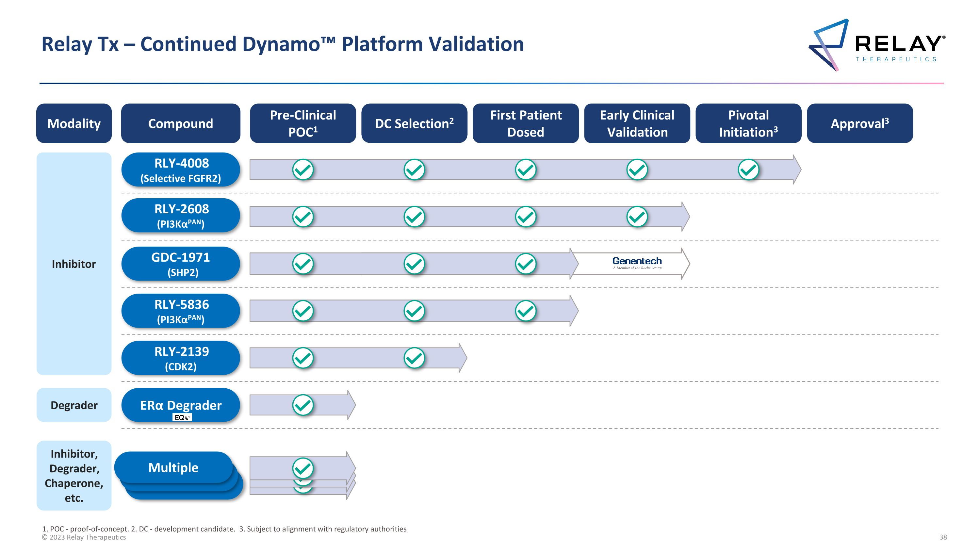This screenshot has height=551, width=980.
Task: Select the Early Clinical Validation header
Action: pyautogui.click(x=637, y=123)
